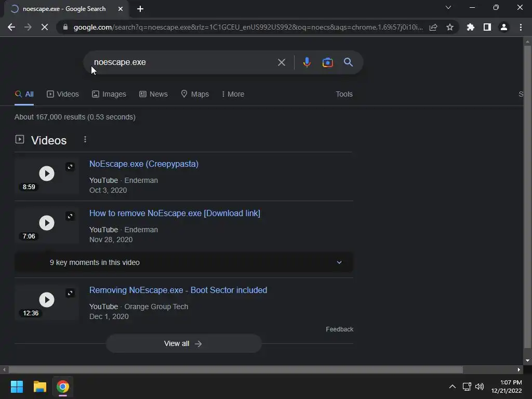Close the noescape.exe Google Search tab

121,9
